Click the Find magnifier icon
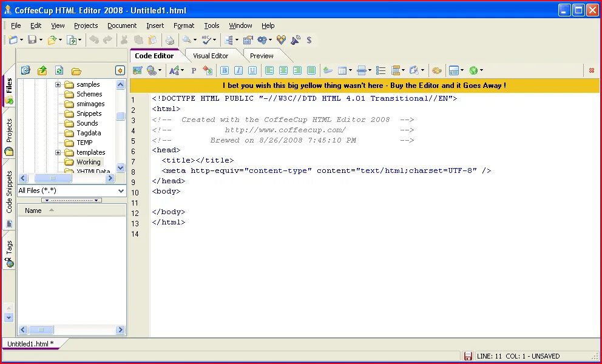Screen dimensions: 602x364 click(x=186, y=39)
